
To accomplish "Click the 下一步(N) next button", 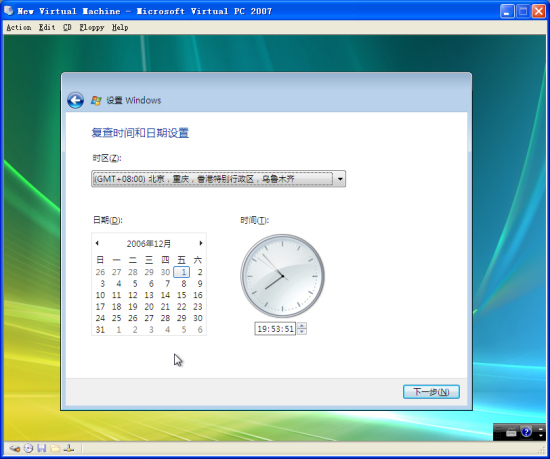I will pos(431,392).
